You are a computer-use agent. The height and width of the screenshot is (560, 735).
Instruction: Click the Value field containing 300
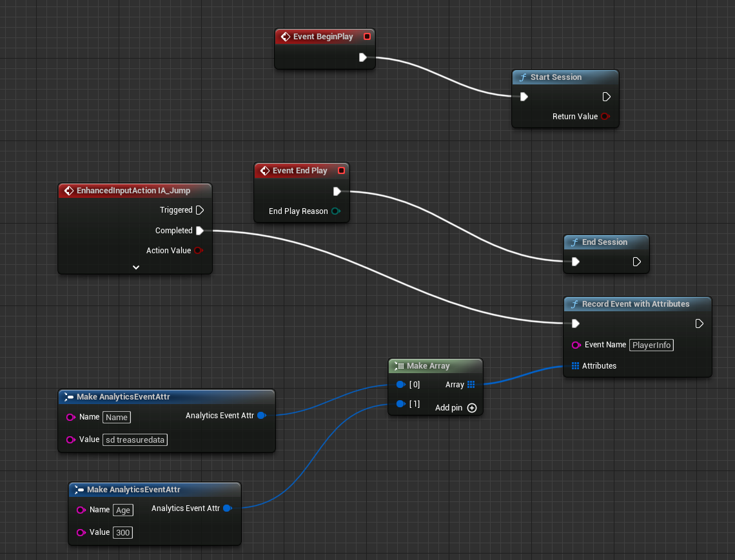click(122, 533)
